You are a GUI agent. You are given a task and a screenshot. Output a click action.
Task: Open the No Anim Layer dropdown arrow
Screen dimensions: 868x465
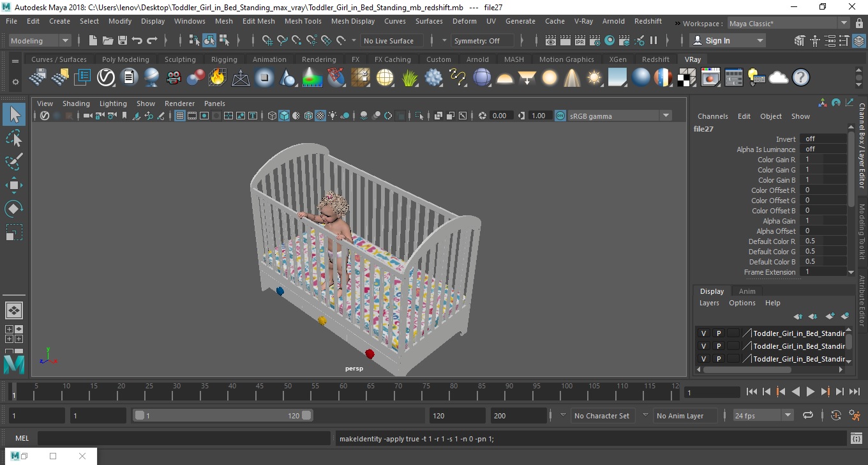click(645, 415)
